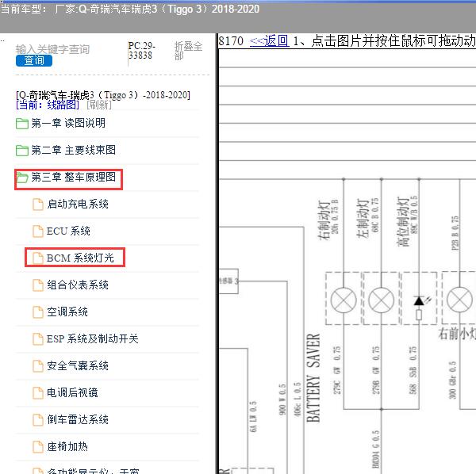The height and width of the screenshot is (474, 476).
Task: Open 空调系统 diagram page
Action: pyautogui.click(x=67, y=312)
